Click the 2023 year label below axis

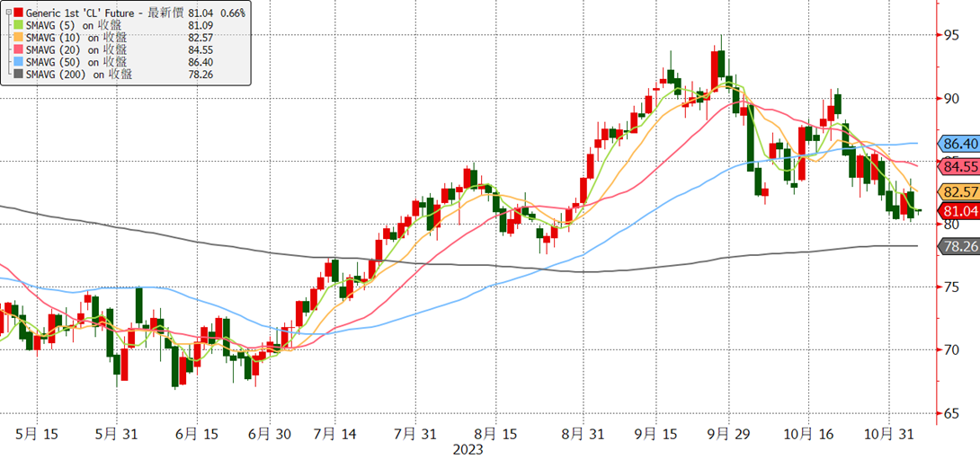[x=468, y=448]
